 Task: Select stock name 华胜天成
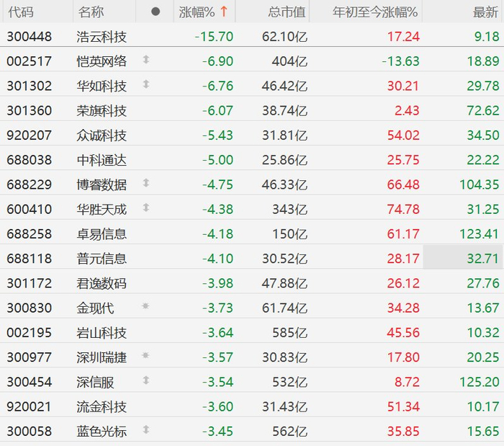coord(102,210)
